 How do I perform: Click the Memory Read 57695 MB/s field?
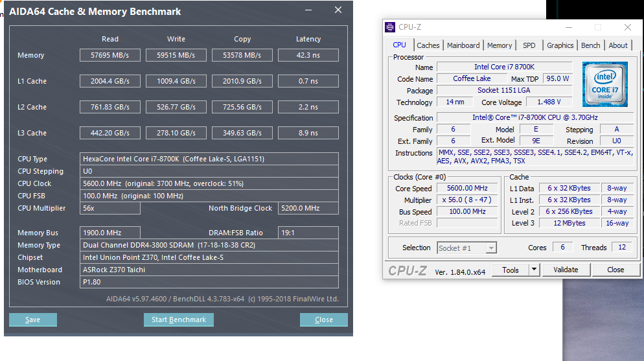pos(110,55)
